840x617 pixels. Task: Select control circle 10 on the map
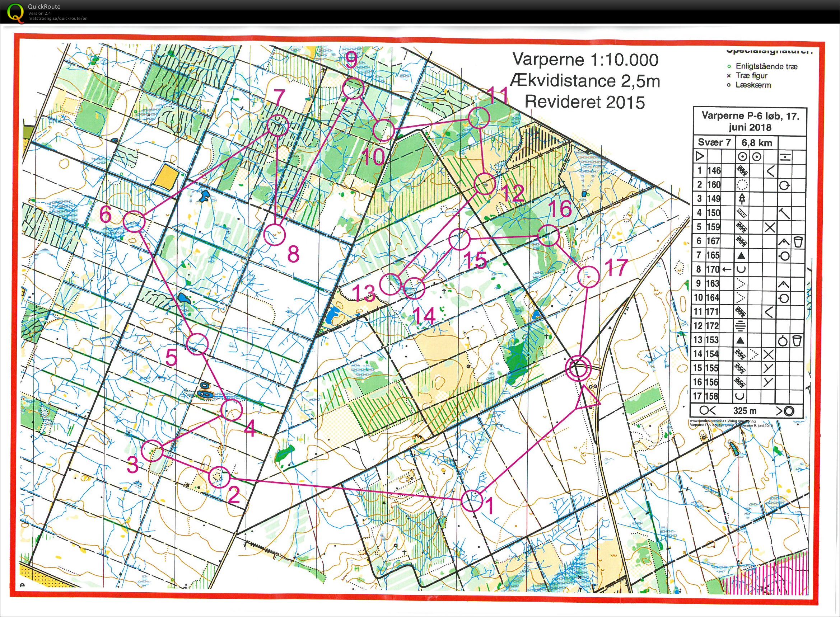pos(384,130)
